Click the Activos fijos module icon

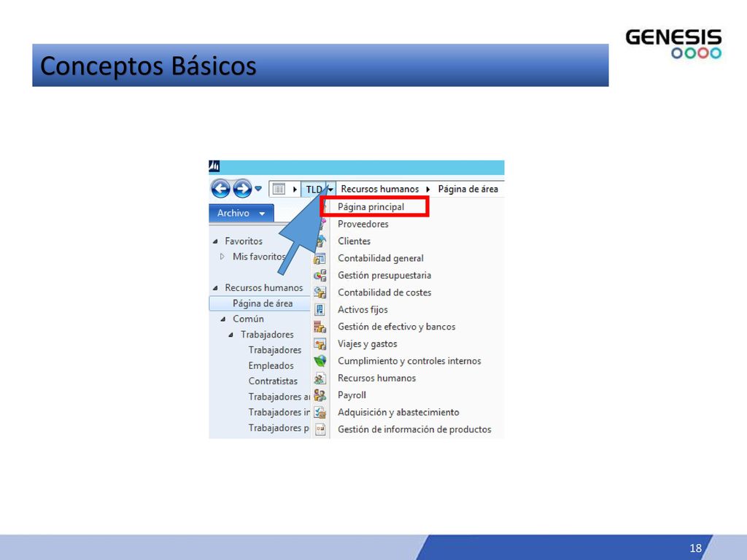coord(320,310)
